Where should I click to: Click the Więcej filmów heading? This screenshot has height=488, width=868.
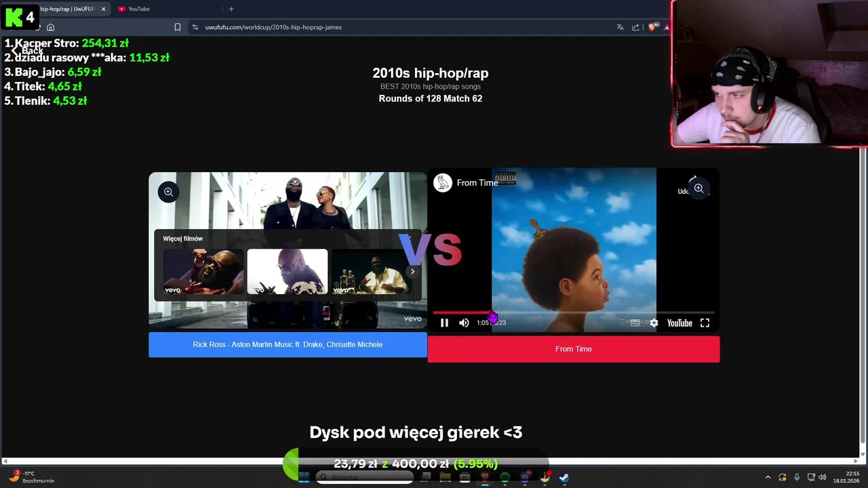182,239
